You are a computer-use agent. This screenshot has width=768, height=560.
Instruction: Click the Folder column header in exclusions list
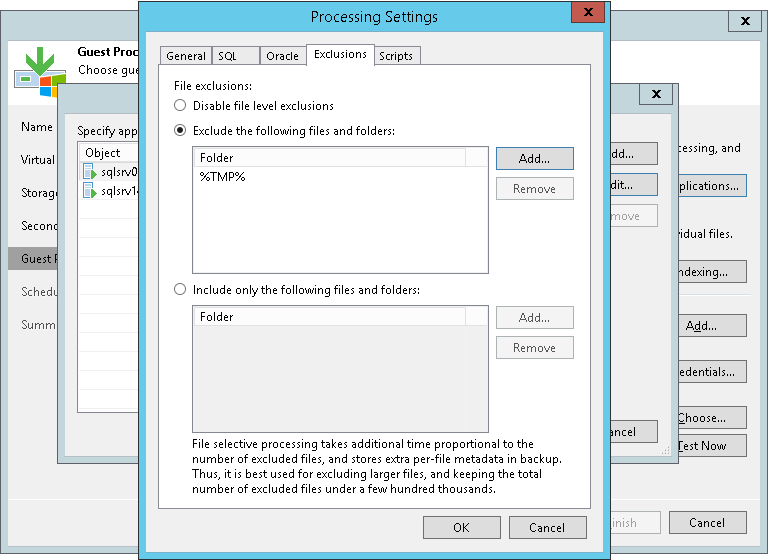click(x=330, y=158)
